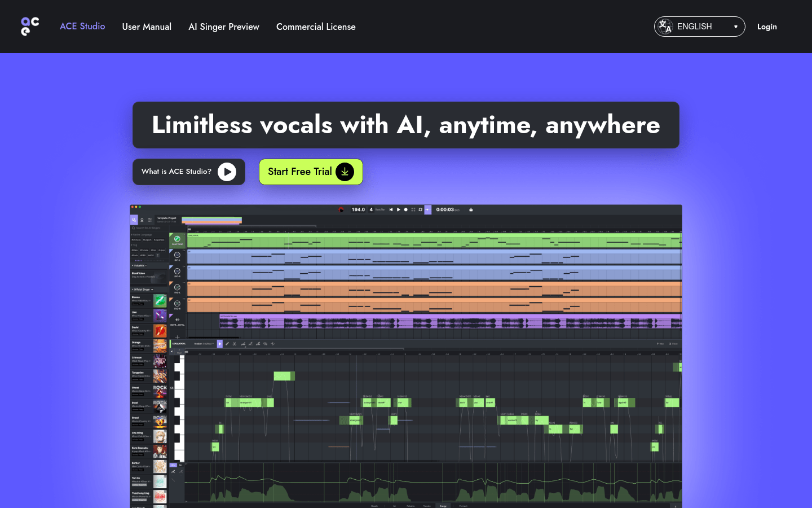
Task: Open the Medium dropdown in the editor toolbar
Action: tap(204, 344)
